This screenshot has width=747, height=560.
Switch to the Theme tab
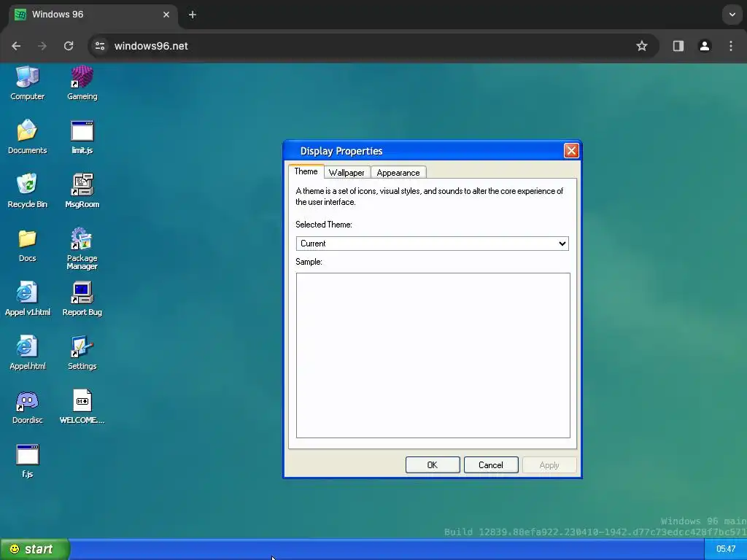306,171
